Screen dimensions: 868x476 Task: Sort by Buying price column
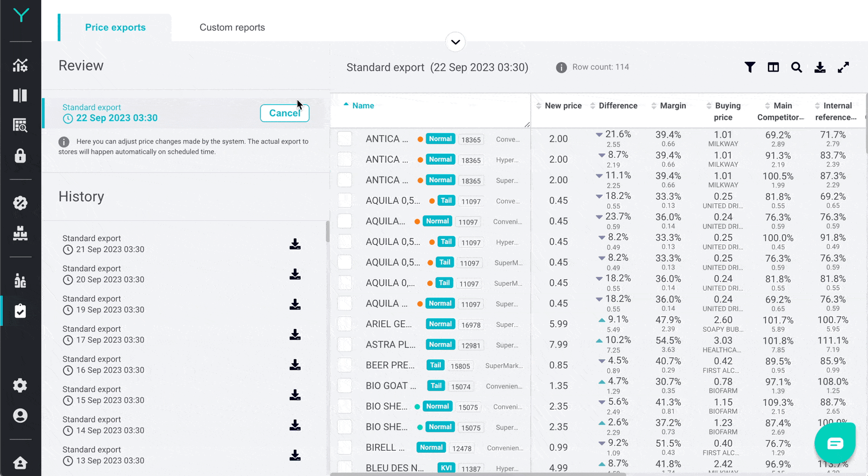(x=723, y=111)
